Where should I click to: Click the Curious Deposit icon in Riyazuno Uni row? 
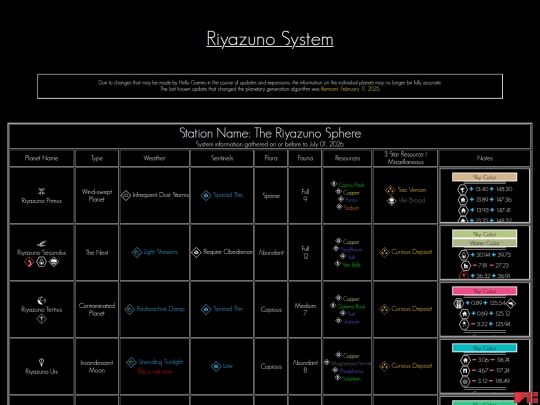384,366
